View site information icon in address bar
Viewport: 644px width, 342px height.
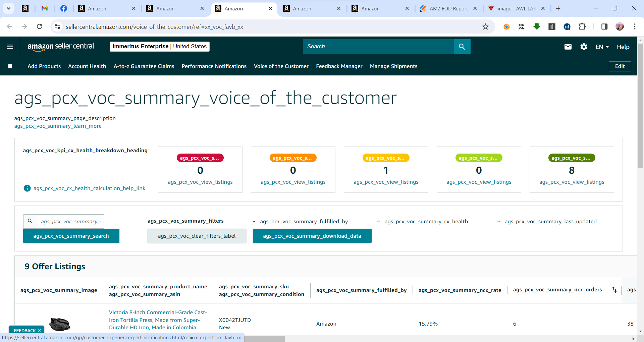tap(58, 26)
